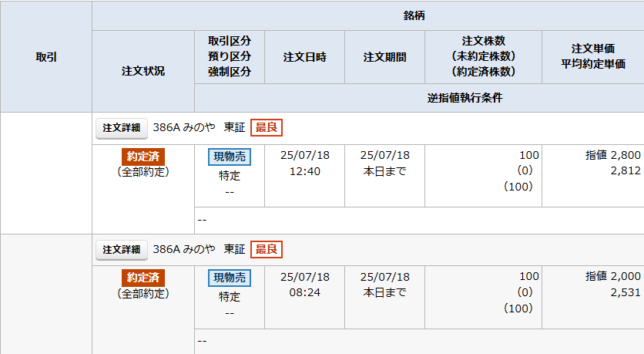644x354 pixels.
Task: Open order details for the 12:40 order
Action: (x=122, y=128)
